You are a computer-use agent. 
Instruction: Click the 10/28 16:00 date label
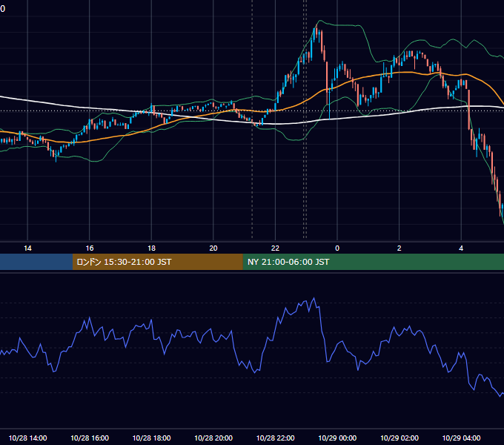click(90, 438)
